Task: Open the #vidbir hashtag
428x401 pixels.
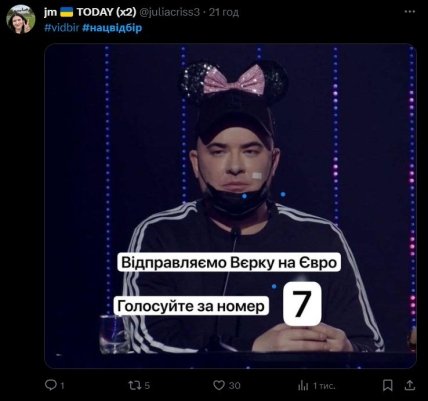Action: click(x=62, y=28)
